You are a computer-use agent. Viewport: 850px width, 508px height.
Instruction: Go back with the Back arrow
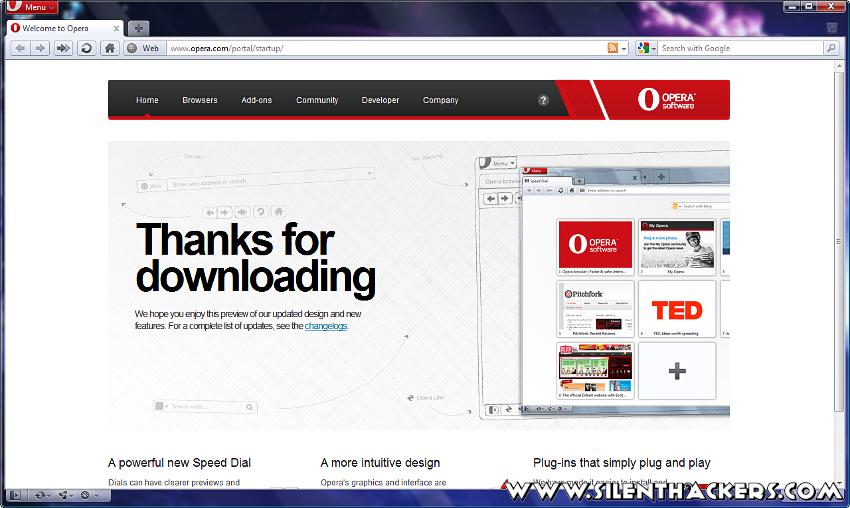click(21, 48)
